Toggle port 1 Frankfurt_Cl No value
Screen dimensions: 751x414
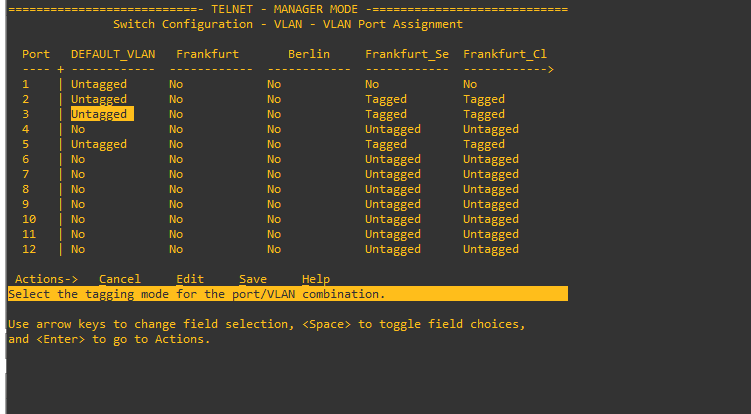[470, 84]
